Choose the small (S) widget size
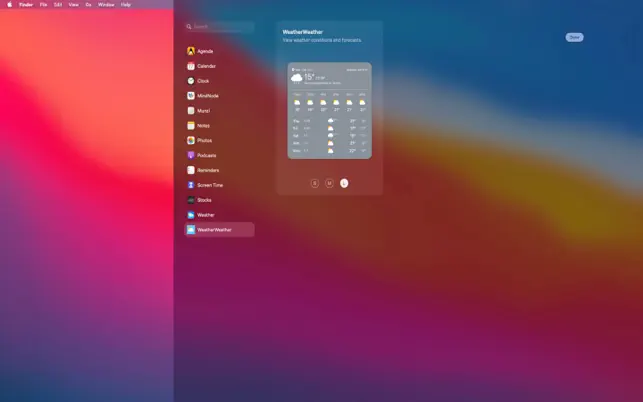Image resolution: width=643 pixels, height=402 pixels. tap(315, 183)
